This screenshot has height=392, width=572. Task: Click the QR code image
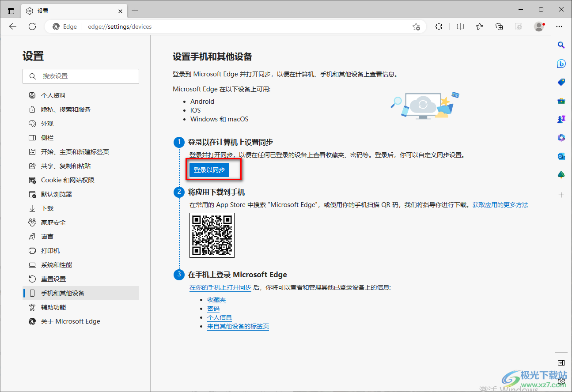212,235
